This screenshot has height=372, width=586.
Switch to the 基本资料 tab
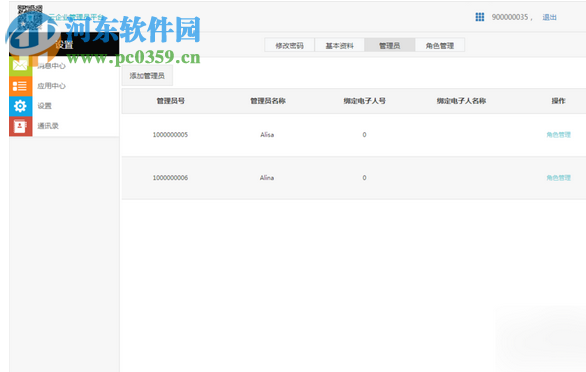(339, 46)
